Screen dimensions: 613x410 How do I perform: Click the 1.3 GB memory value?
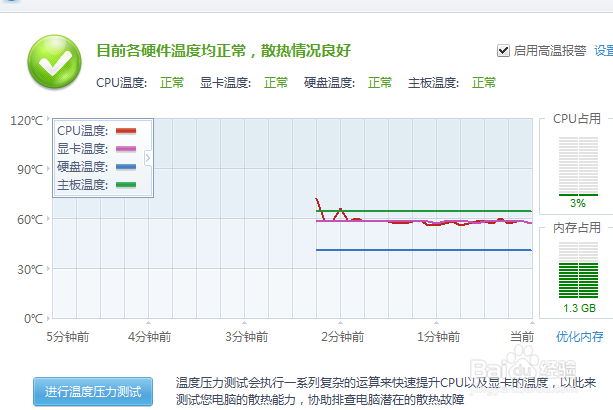579,308
